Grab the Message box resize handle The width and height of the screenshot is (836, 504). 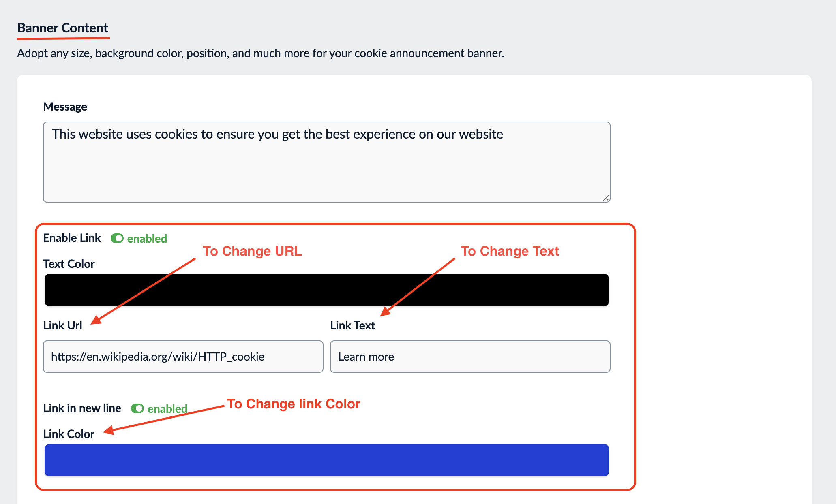(x=606, y=198)
